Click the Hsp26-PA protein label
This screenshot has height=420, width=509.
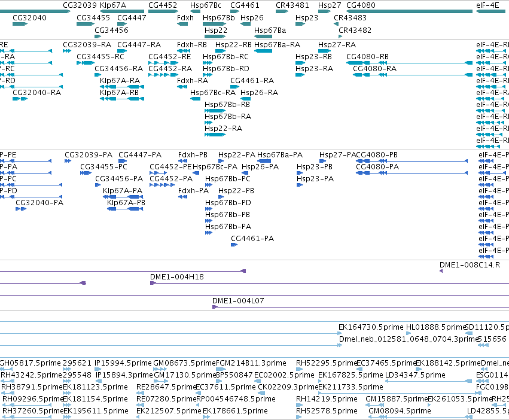(260, 167)
